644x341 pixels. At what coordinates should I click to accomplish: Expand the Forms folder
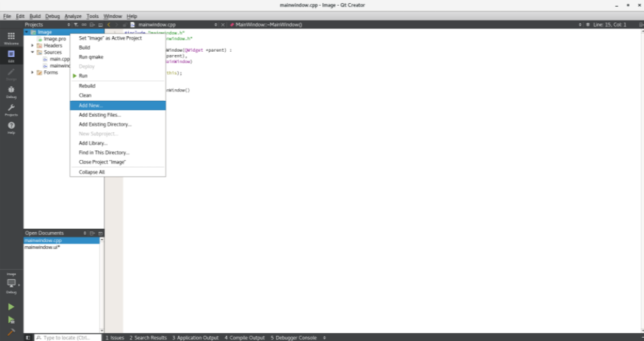(x=32, y=72)
